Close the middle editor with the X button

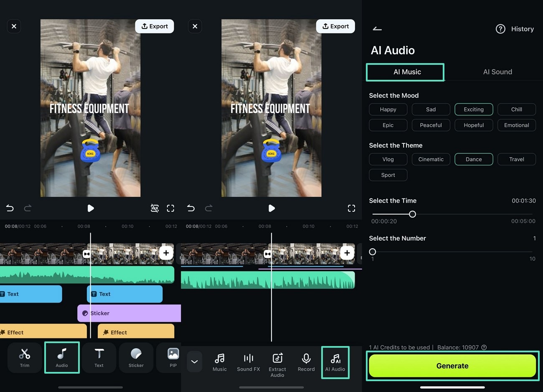pos(195,26)
